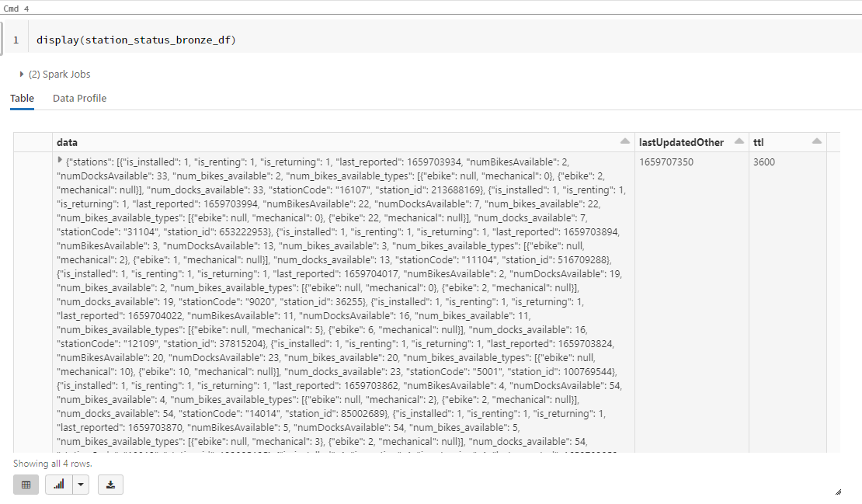Grab the table resize handle at corner
This screenshot has height=504, width=862.
[837, 492]
